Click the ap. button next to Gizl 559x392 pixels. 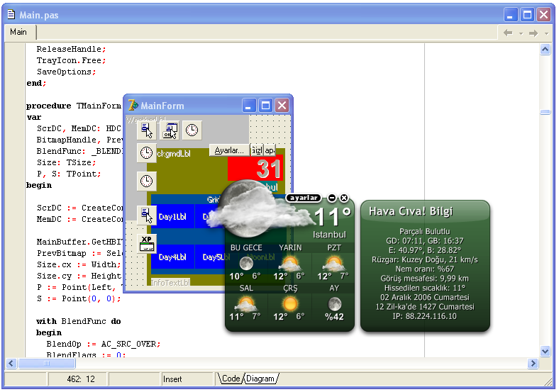tap(270, 150)
